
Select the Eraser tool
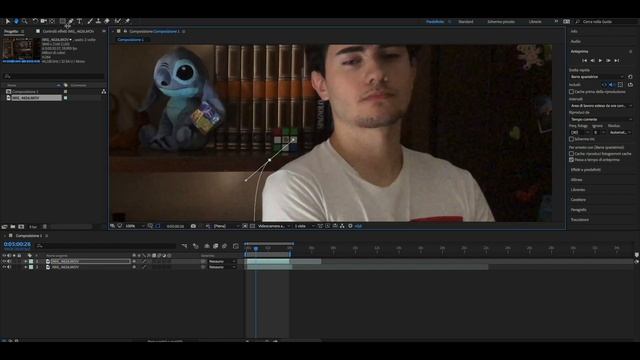tap(107, 21)
